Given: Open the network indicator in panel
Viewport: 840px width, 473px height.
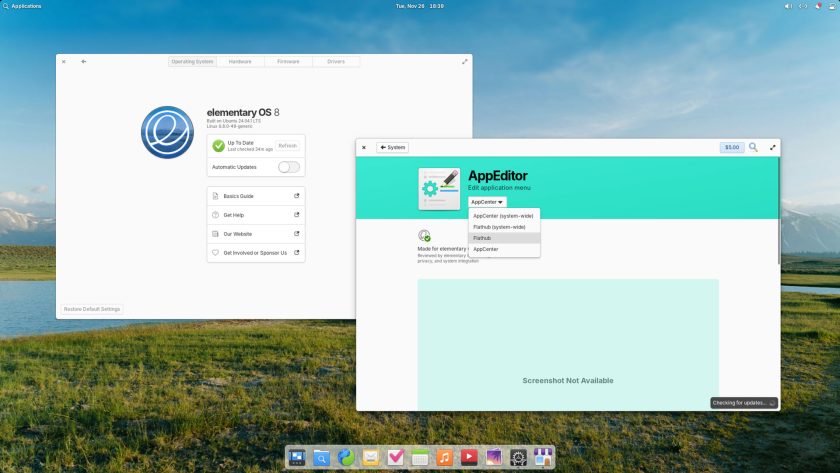Looking at the screenshot, I should [802, 6].
